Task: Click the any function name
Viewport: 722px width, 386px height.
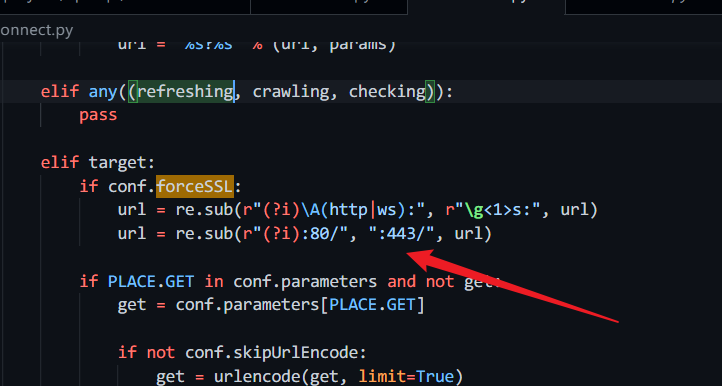Action: coord(103,91)
